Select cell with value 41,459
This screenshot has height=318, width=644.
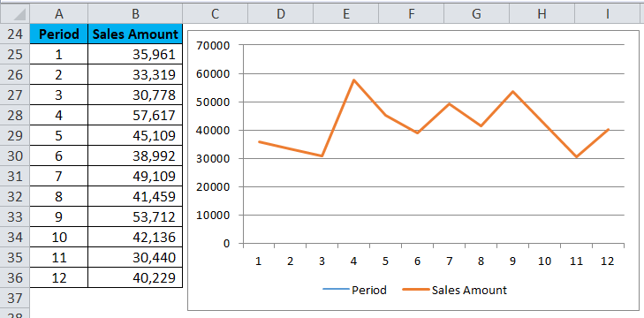pyautogui.click(x=135, y=196)
